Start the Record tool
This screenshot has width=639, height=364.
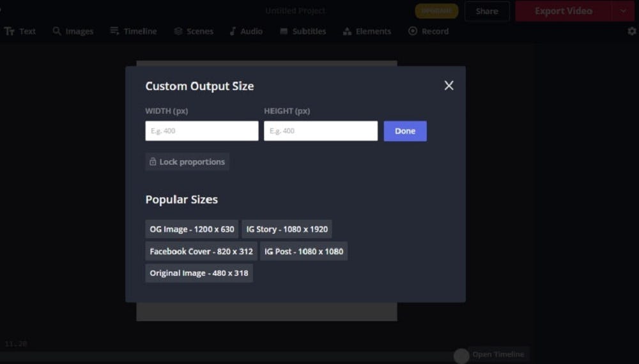tap(428, 31)
